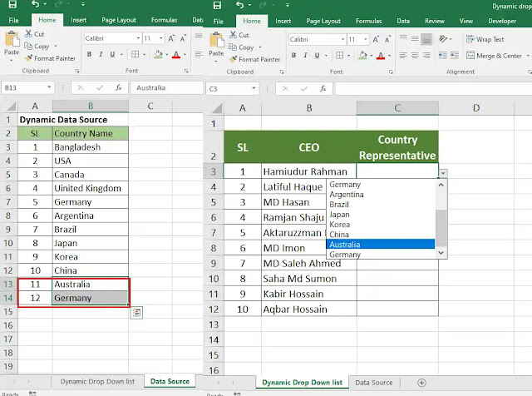532x396 pixels.
Task: Open Formulas tab in right window
Action: (x=368, y=21)
